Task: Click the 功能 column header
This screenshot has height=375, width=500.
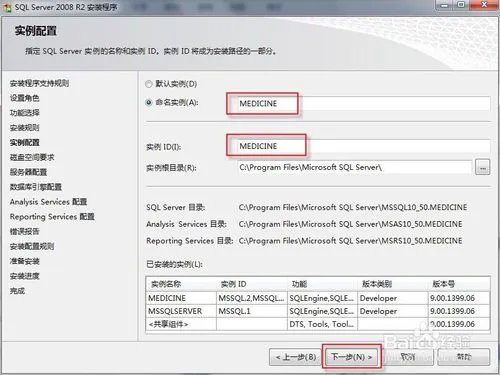Action: (x=322, y=284)
